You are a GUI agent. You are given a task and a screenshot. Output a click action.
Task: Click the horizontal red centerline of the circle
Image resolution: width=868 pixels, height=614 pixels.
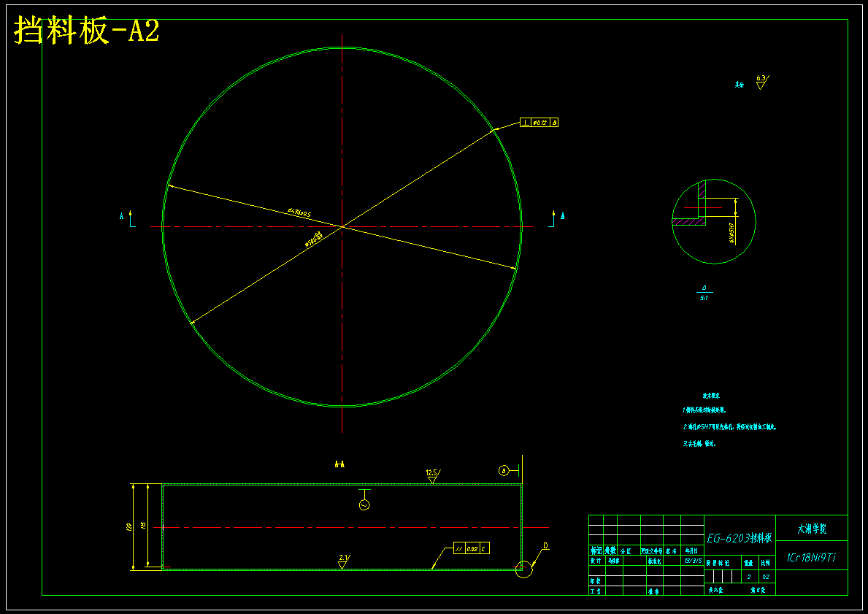(x=342, y=226)
